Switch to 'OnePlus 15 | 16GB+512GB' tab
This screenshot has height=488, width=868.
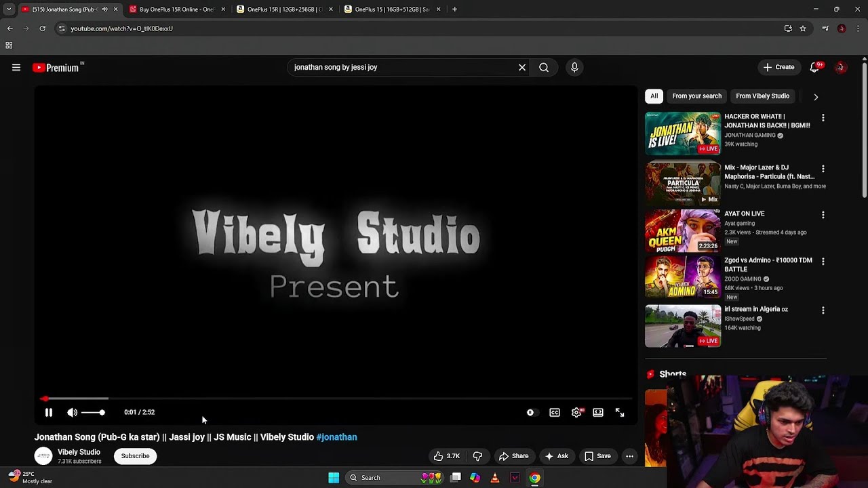click(x=392, y=9)
